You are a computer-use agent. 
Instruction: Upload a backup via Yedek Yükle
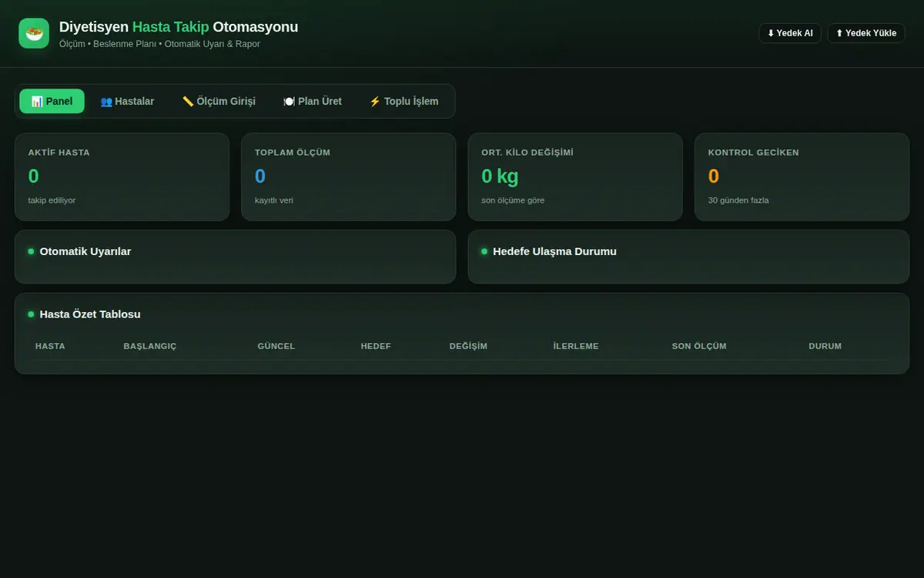click(866, 33)
